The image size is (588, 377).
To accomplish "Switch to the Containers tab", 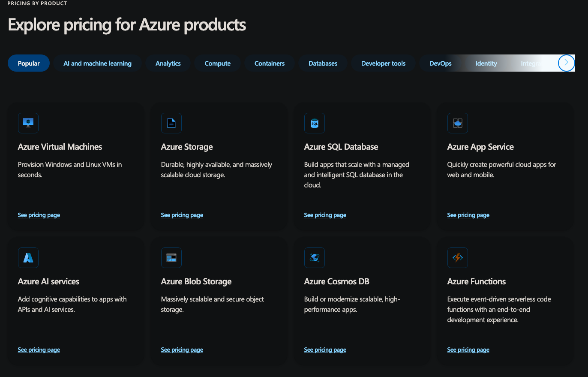I will pyautogui.click(x=270, y=63).
